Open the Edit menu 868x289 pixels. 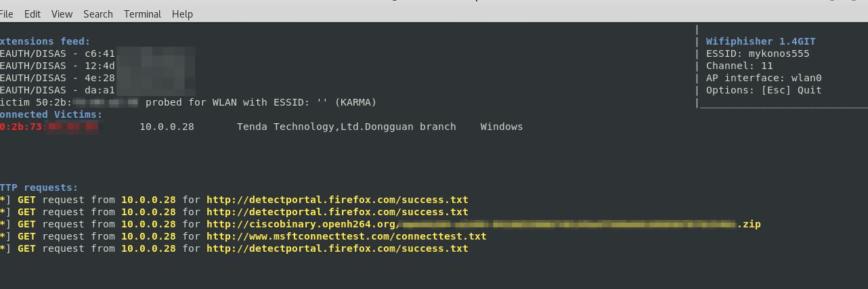tap(32, 14)
